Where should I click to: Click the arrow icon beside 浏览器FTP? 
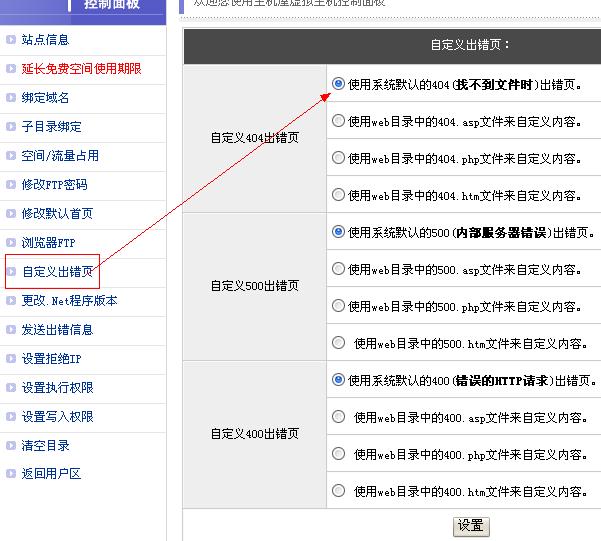pyautogui.click(x=11, y=243)
